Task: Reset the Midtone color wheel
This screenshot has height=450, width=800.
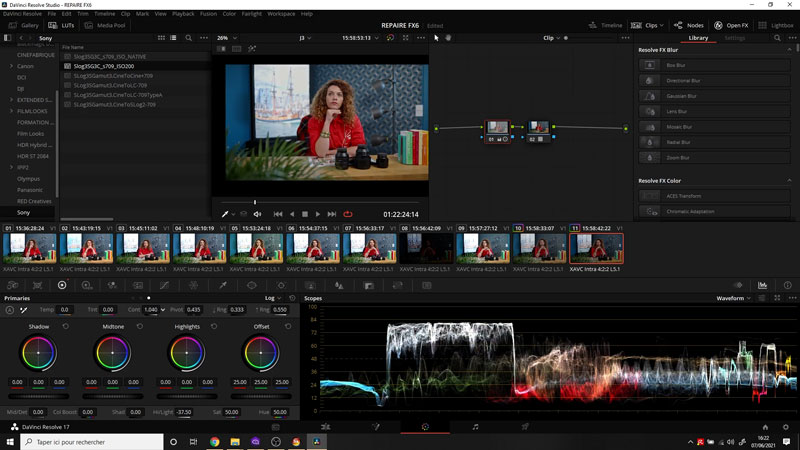Action: point(140,326)
